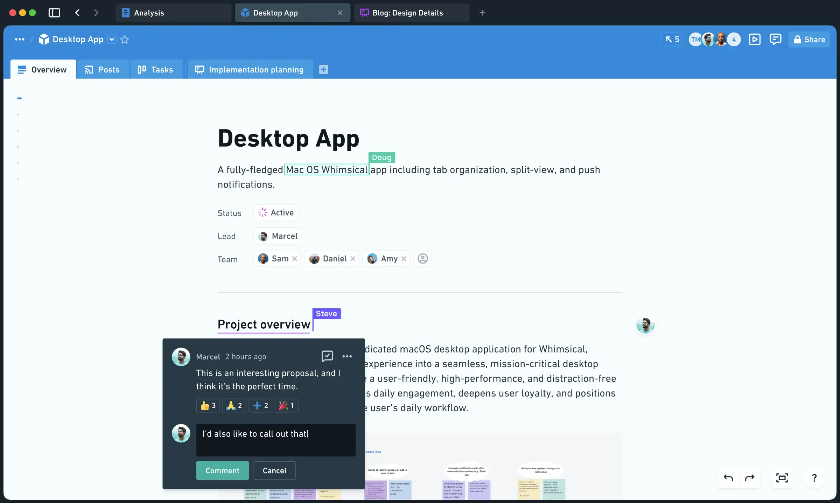Click the comment reply text field
The image size is (840, 504).
(276, 440)
